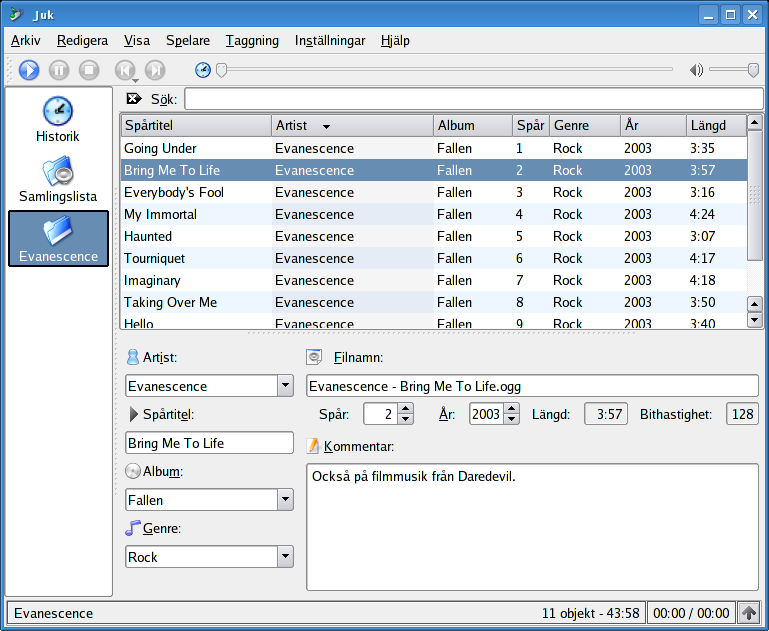Open the Taggning menu
The width and height of the screenshot is (769, 631).
[252, 41]
